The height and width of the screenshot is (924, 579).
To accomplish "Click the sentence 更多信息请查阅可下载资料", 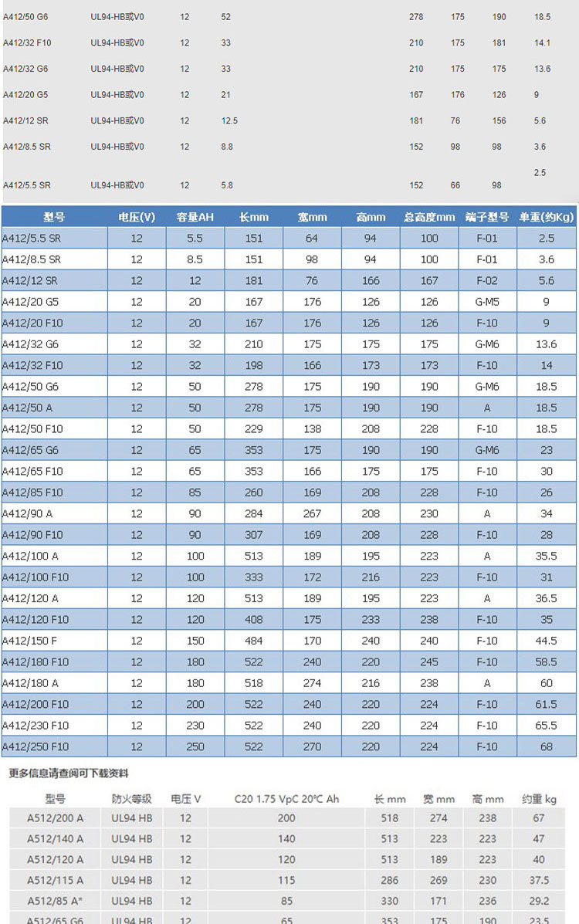I will click(x=69, y=773).
